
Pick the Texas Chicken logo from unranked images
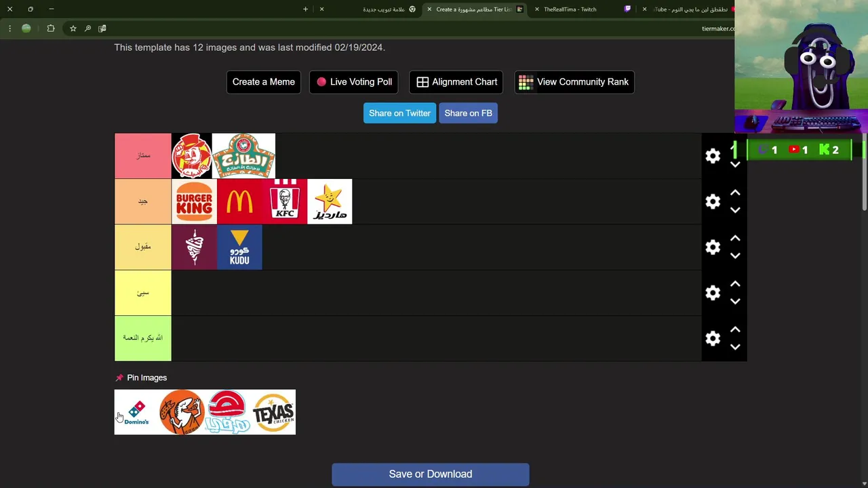click(273, 412)
